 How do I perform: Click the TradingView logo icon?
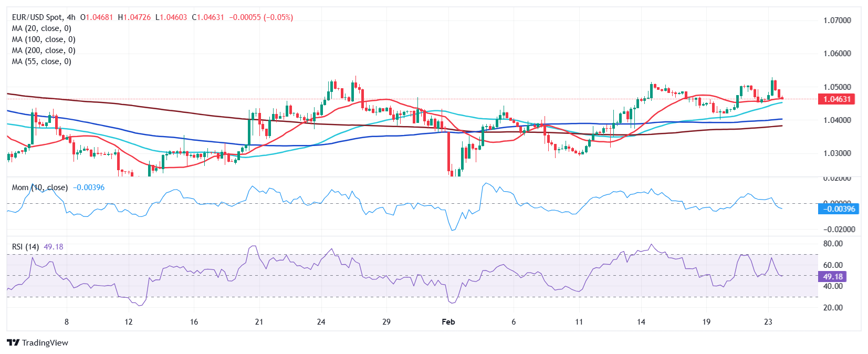[13, 343]
